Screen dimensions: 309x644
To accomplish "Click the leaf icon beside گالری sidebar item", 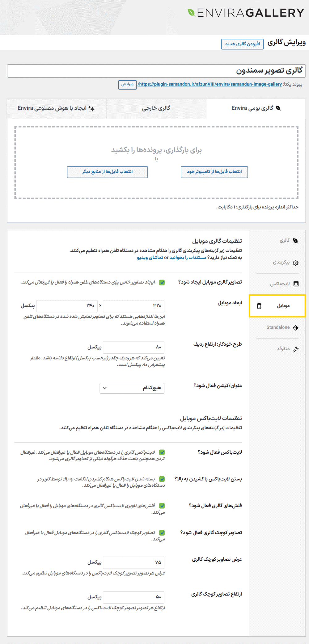I will tap(296, 241).
